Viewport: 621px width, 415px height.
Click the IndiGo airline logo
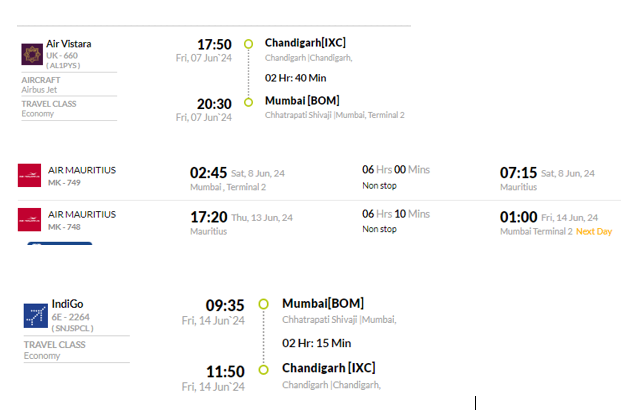tap(36, 316)
